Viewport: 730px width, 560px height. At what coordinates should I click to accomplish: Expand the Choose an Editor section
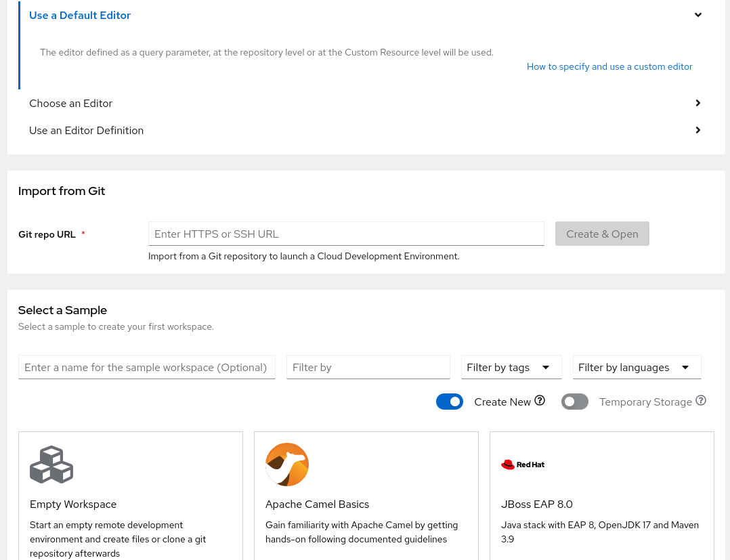[x=697, y=103]
